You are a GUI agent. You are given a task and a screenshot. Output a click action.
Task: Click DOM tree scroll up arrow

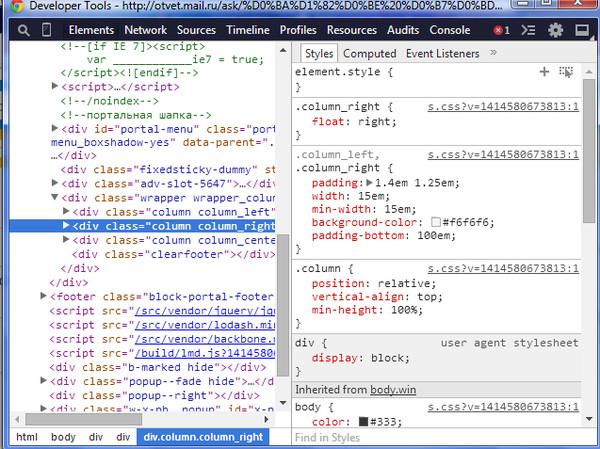283,50
